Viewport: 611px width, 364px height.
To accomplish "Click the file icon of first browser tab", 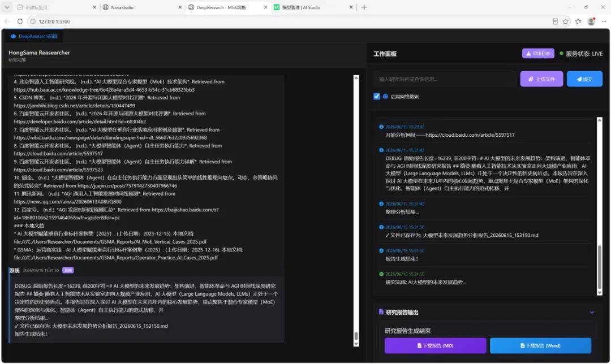I will pos(20,7).
